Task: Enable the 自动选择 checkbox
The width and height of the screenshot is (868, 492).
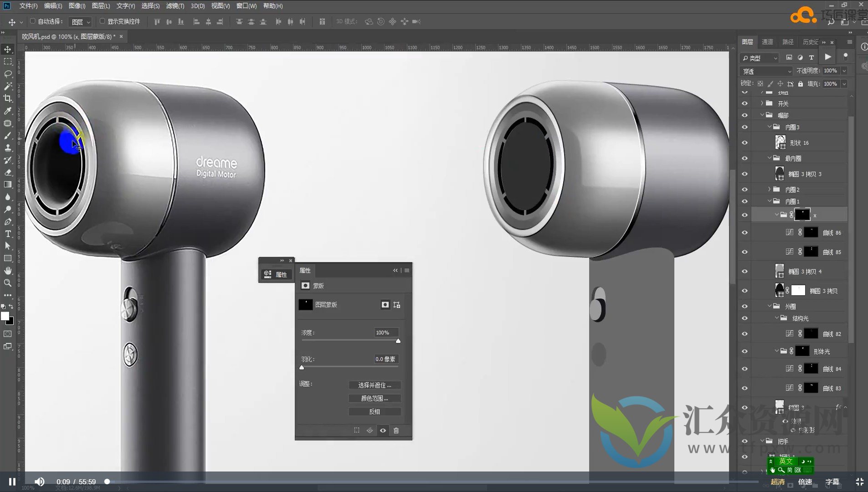Action: 33,21
